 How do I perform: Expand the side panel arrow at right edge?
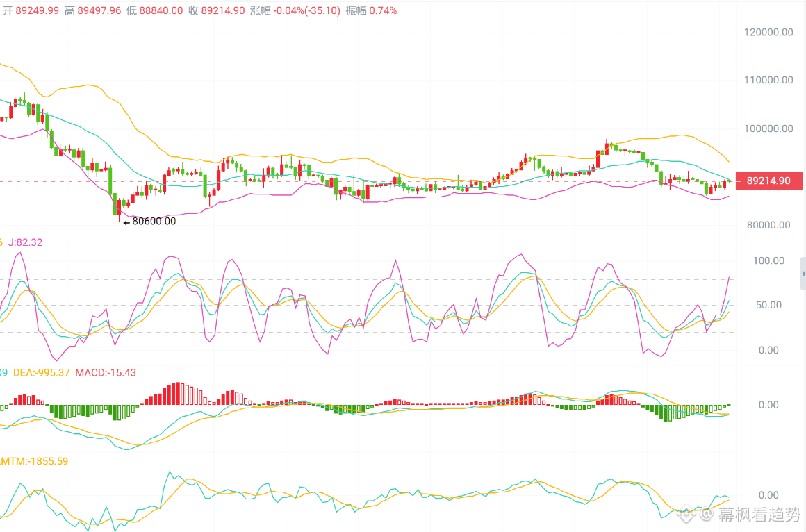[803, 274]
